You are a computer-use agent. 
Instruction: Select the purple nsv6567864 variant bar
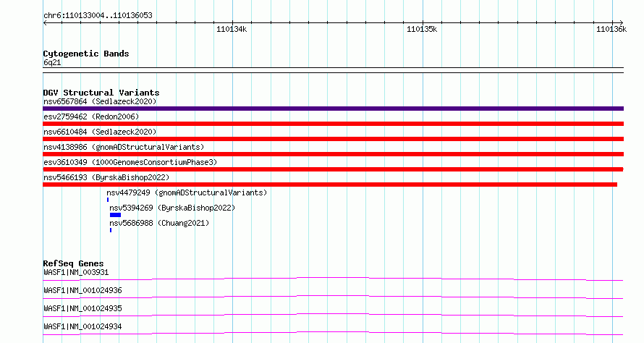(333, 109)
